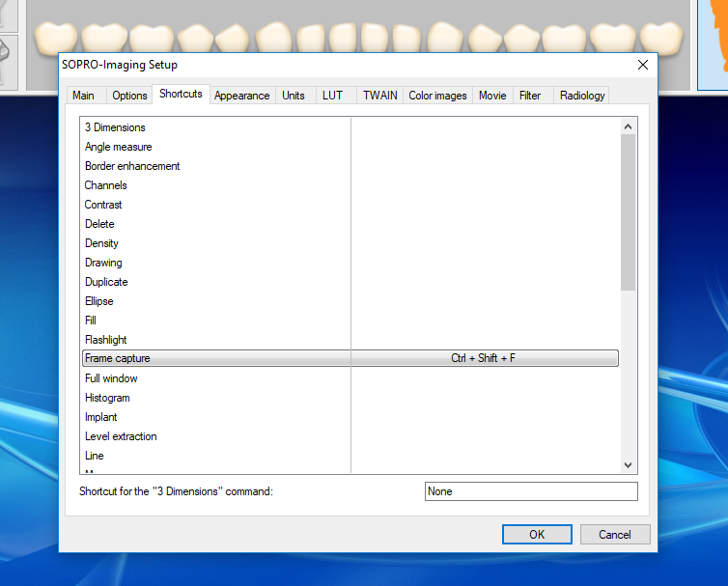Select the Radiology tab
This screenshot has width=728, height=586.
[582, 96]
